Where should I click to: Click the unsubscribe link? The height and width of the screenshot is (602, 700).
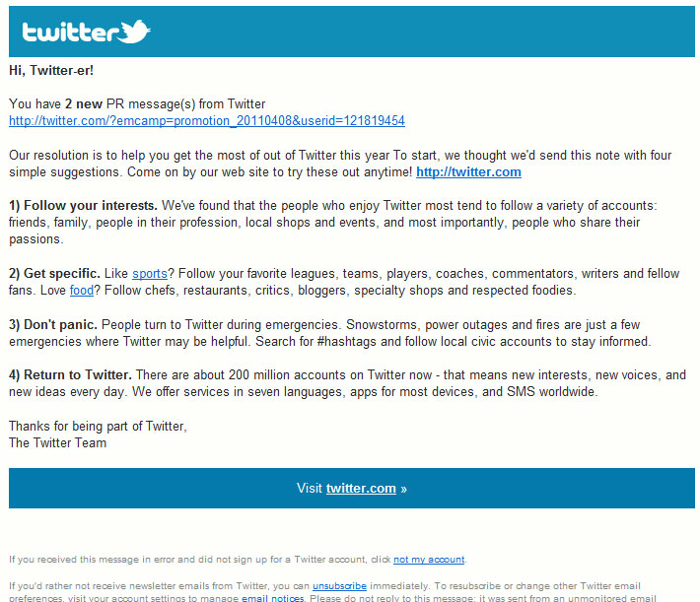[x=339, y=585]
